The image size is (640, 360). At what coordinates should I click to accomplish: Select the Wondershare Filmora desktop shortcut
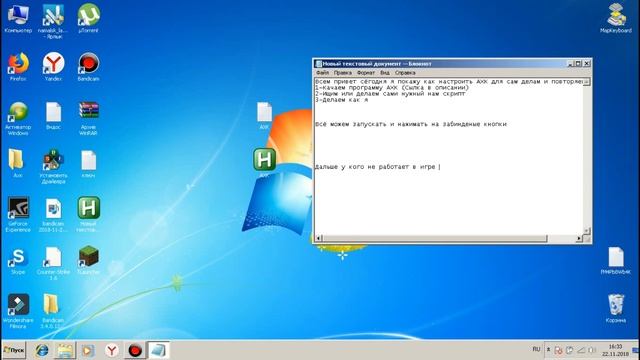point(18,311)
